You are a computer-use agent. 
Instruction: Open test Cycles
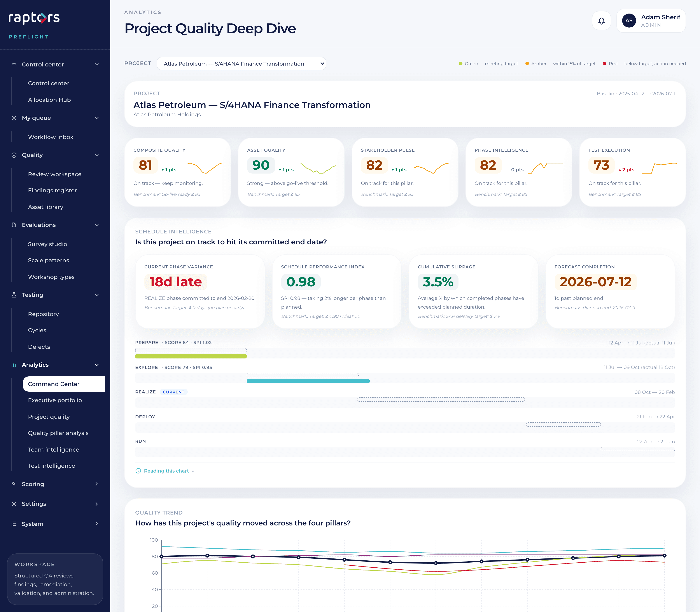(x=64, y=330)
